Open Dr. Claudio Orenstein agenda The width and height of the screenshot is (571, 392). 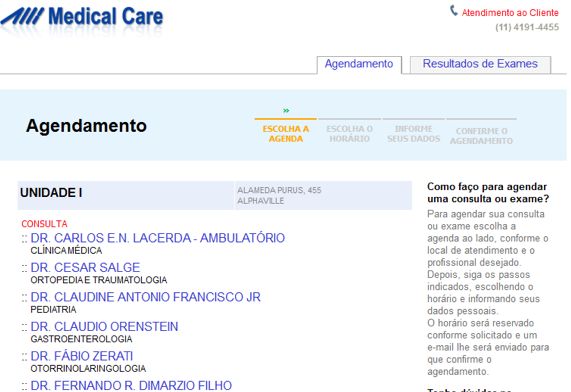tap(105, 326)
